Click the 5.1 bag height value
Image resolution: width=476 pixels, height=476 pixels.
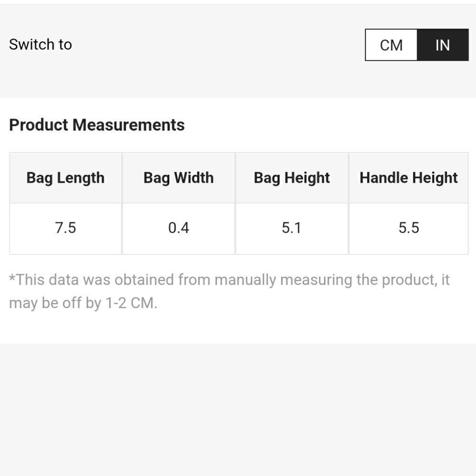pyautogui.click(x=291, y=228)
